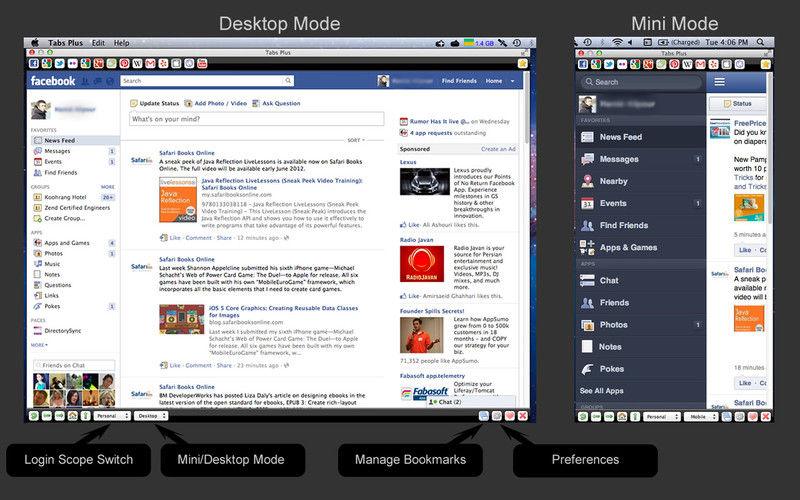Open the YouTube bookmark in Desktop Mode window

pyautogui.click(x=202, y=63)
